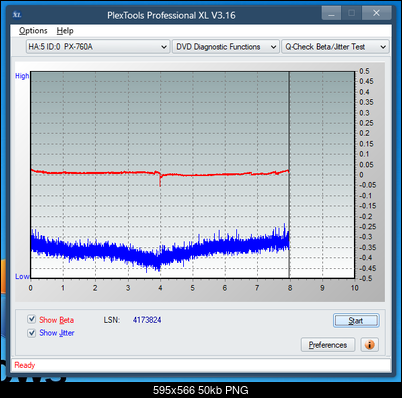The image size is (402, 398).
Task: Click the High jitter axis label
Action: pos(22,76)
